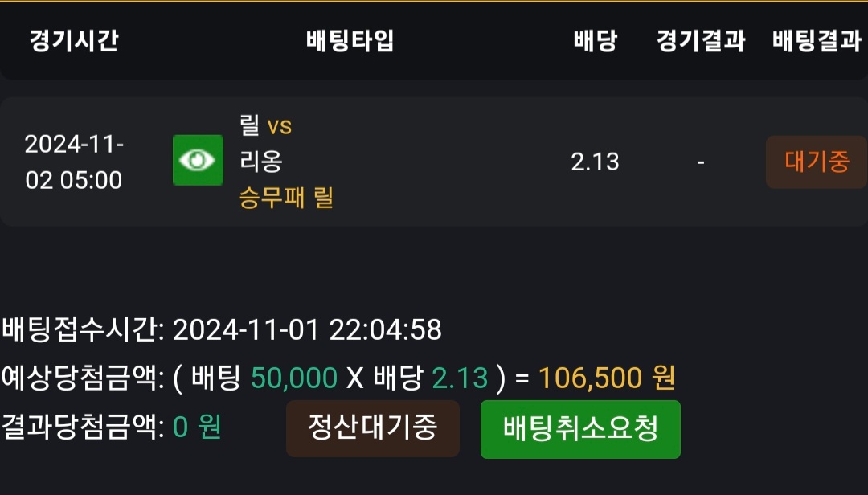Click the 예상당첨금액 label
This screenshot has height=495, width=868.
[83, 378]
